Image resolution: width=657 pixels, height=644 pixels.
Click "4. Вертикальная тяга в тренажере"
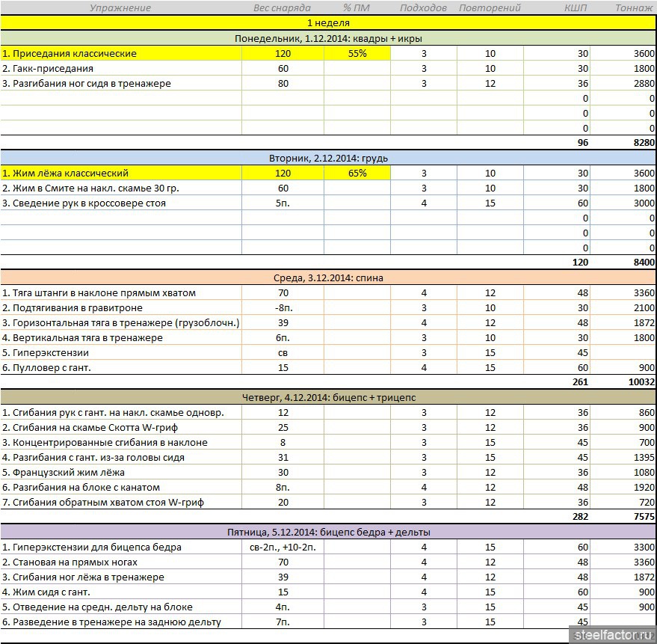pos(121,338)
